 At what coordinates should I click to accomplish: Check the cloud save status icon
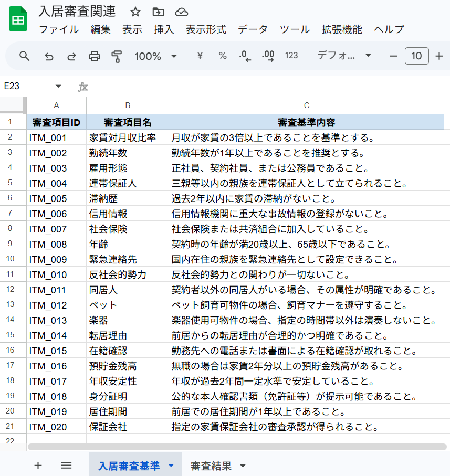click(182, 12)
